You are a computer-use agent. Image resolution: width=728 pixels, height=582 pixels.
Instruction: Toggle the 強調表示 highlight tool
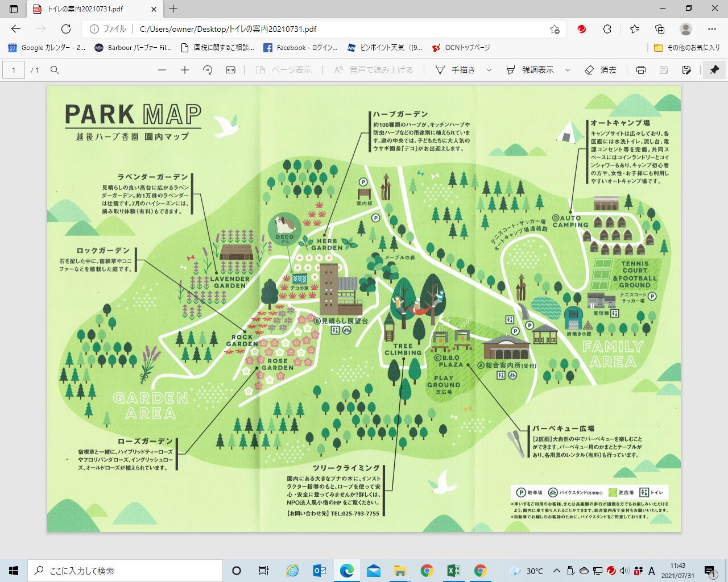pos(530,70)
